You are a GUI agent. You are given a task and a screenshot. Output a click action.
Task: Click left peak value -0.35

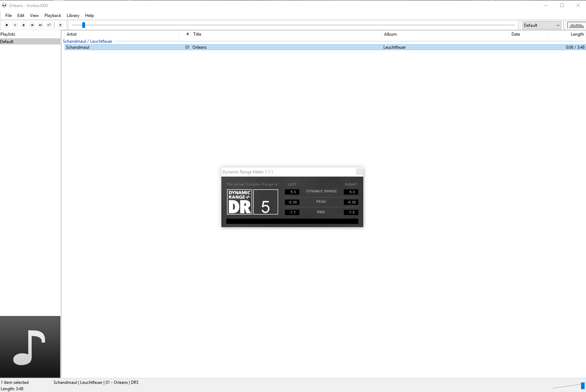292,202
